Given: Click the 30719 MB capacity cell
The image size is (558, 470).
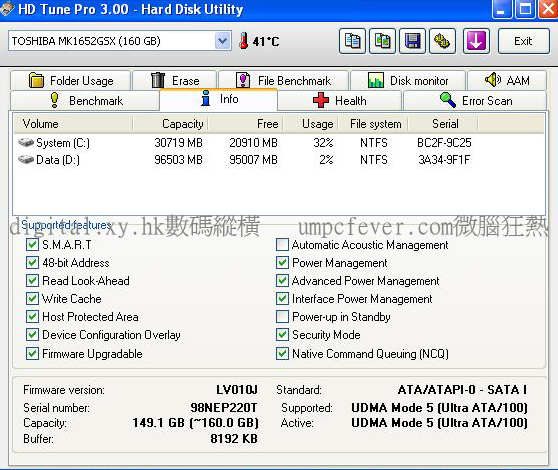Looking at the screenshot, I should (x=178, y=143).
